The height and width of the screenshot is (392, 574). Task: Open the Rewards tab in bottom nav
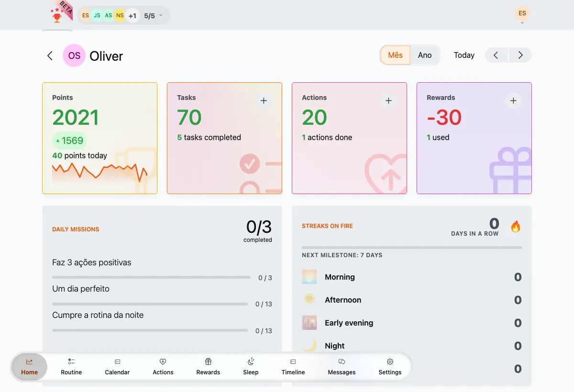pos(208,367)
